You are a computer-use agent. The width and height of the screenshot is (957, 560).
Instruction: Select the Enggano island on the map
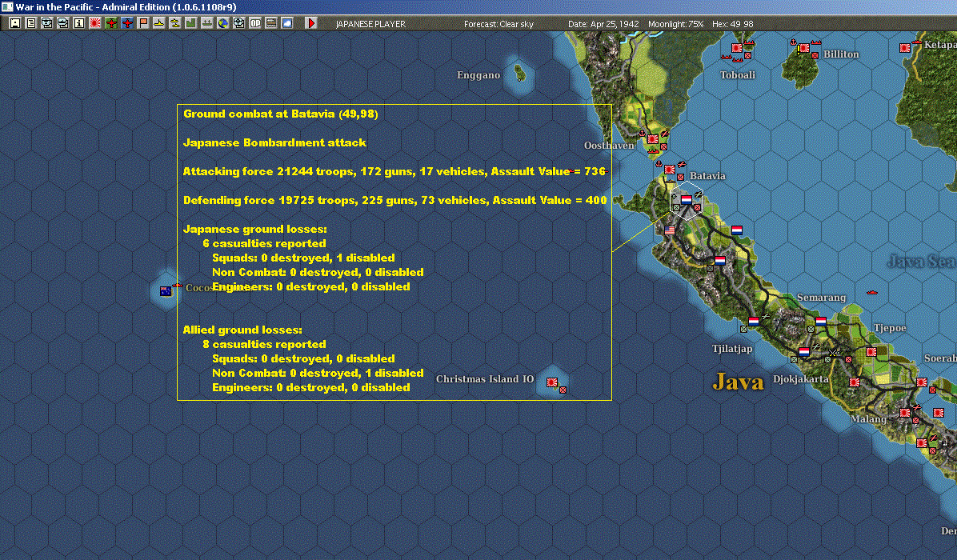click(520, 74)
